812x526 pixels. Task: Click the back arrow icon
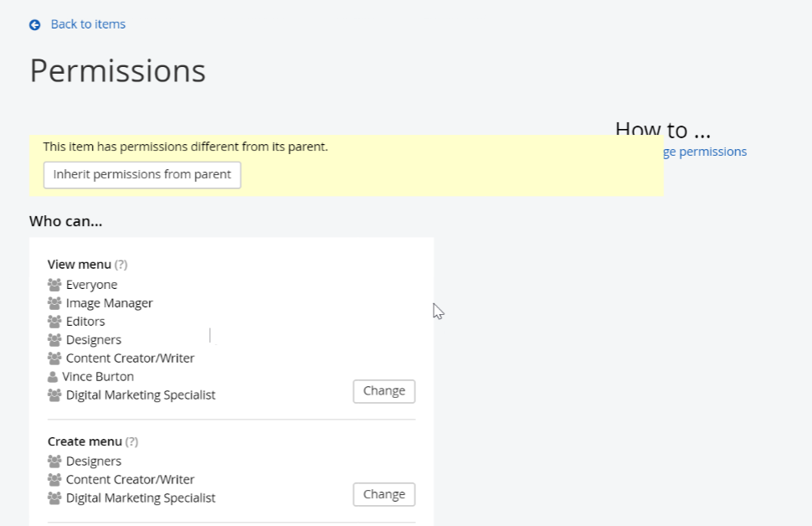[x=34, y=25]
